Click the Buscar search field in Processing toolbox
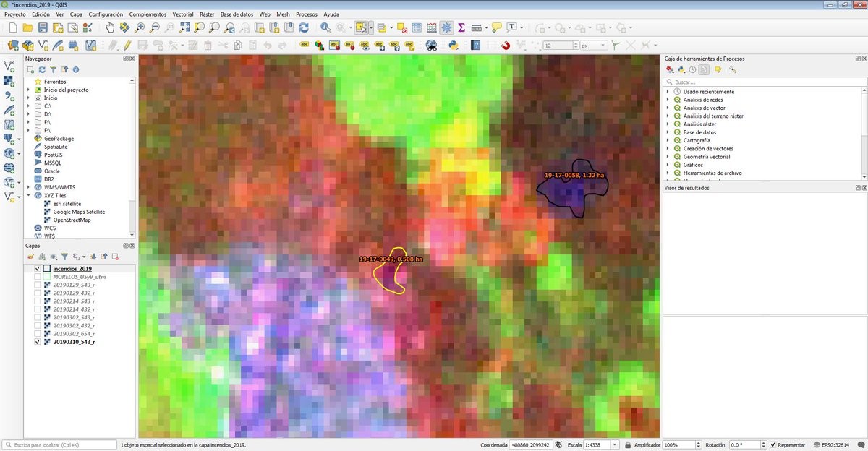 [x=763, y=82]
